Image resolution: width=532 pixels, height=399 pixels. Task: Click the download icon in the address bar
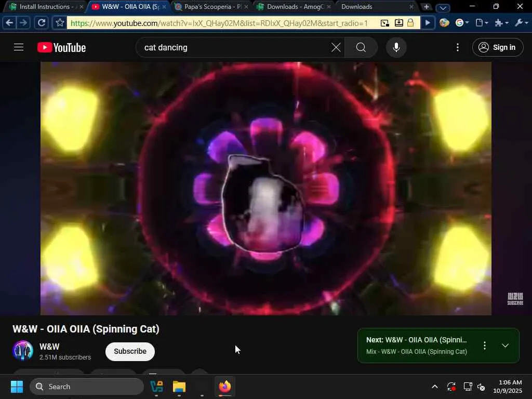(398, 23)
